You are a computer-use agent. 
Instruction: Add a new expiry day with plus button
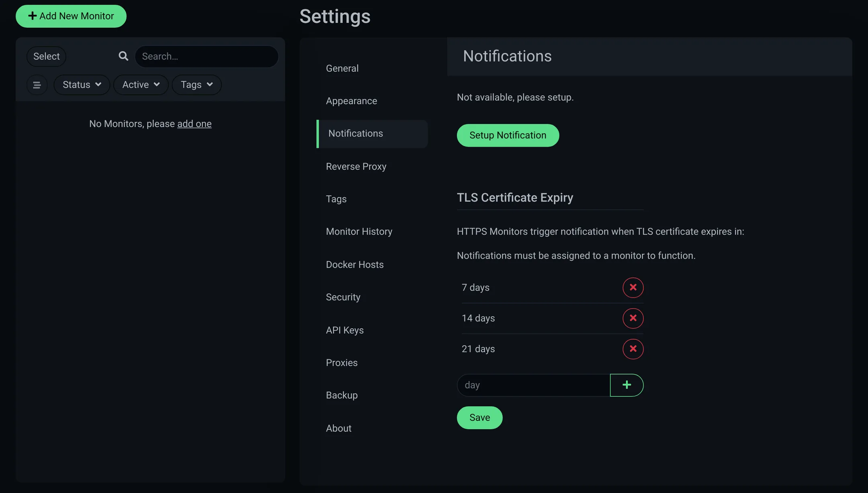[626, 385]
